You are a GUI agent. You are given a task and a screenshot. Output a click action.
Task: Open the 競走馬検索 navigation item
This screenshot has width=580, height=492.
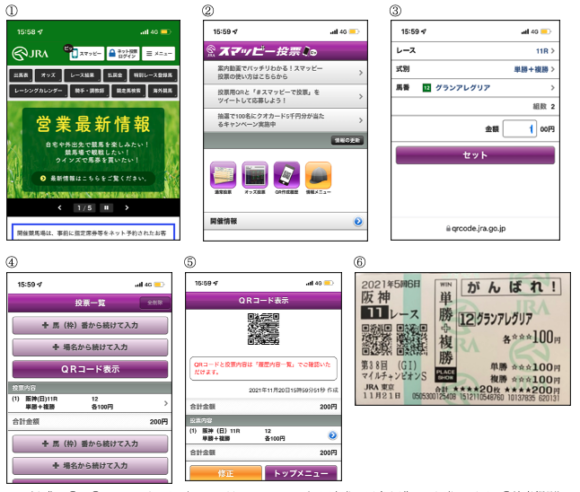tap(128, 91)
